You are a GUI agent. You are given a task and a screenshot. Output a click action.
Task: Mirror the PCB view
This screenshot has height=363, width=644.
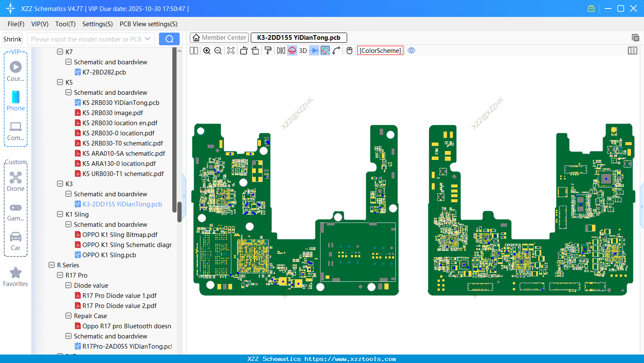tap(280, 50)
